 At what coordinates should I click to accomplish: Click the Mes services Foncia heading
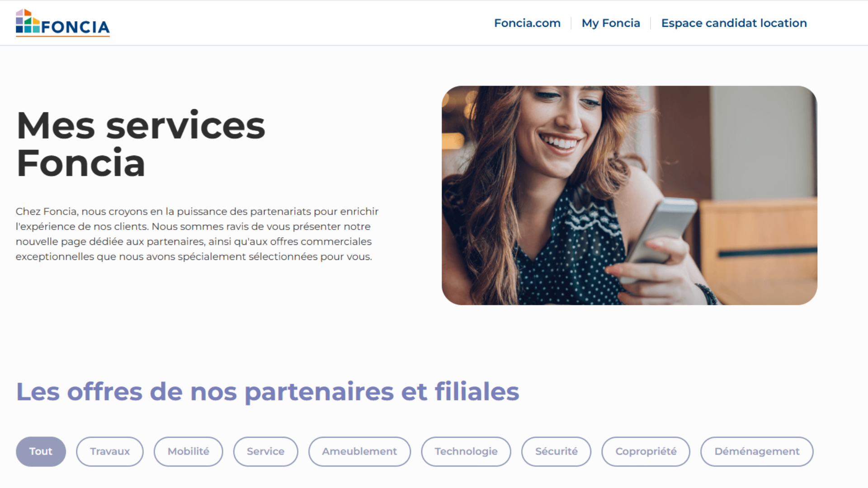click(x=141, y=144)
